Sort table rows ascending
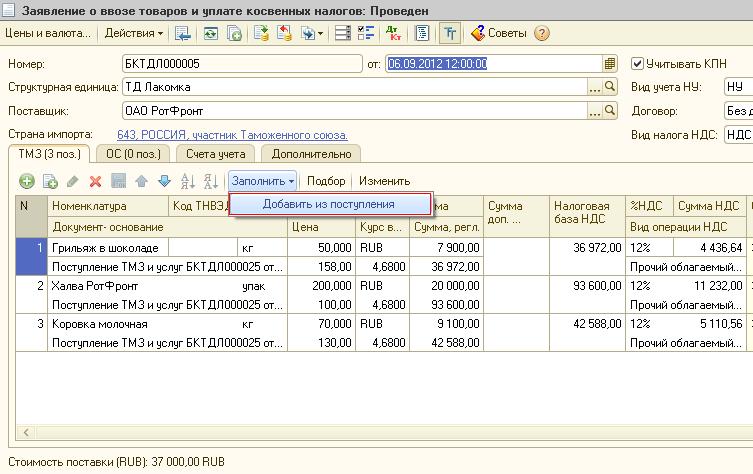This screenshot has height=474, width=753. [187, 181]
